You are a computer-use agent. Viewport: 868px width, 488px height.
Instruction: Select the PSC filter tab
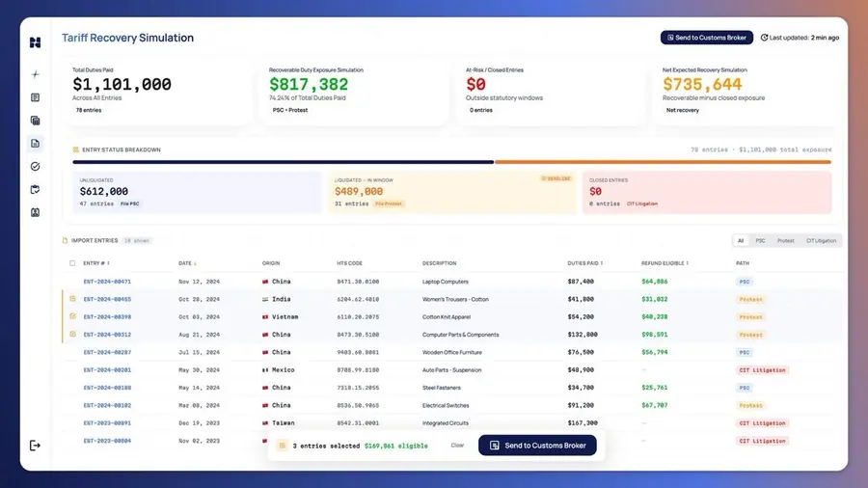(x=760, y=241)
